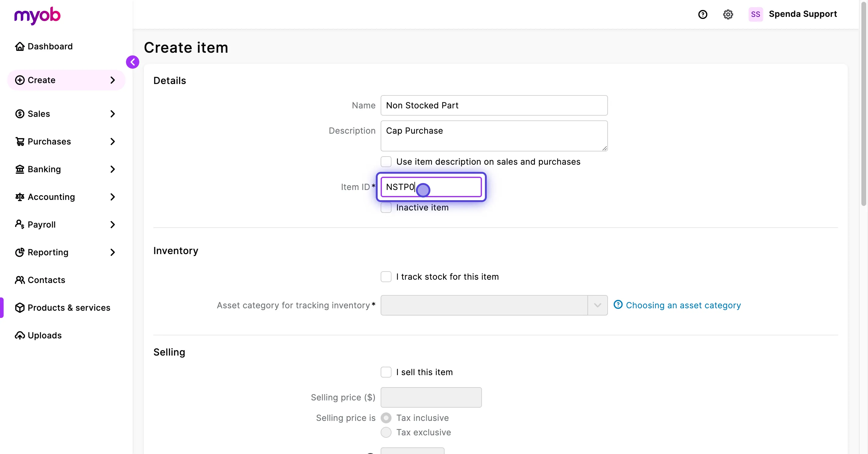Tick Use item description on sales and purchases
This screenshot has height=454, width=868.
[x=386, y=162]
